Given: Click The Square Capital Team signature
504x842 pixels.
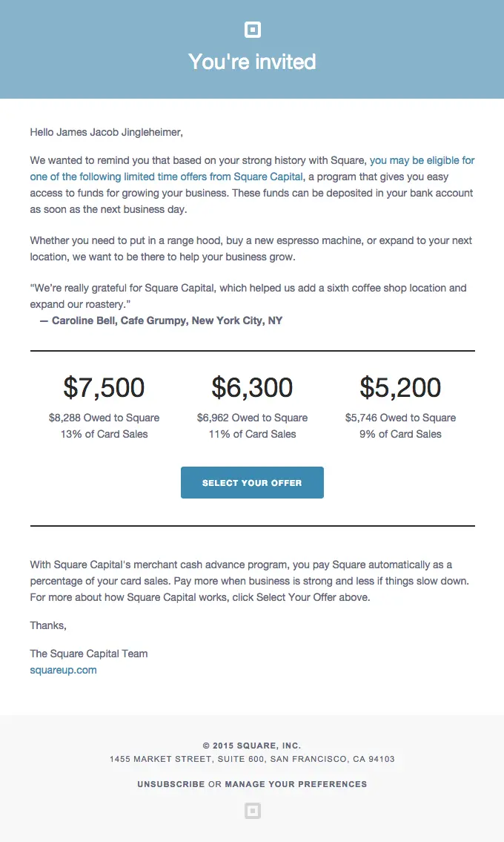Looking at the screenshot, I should [x=88, y=654].
